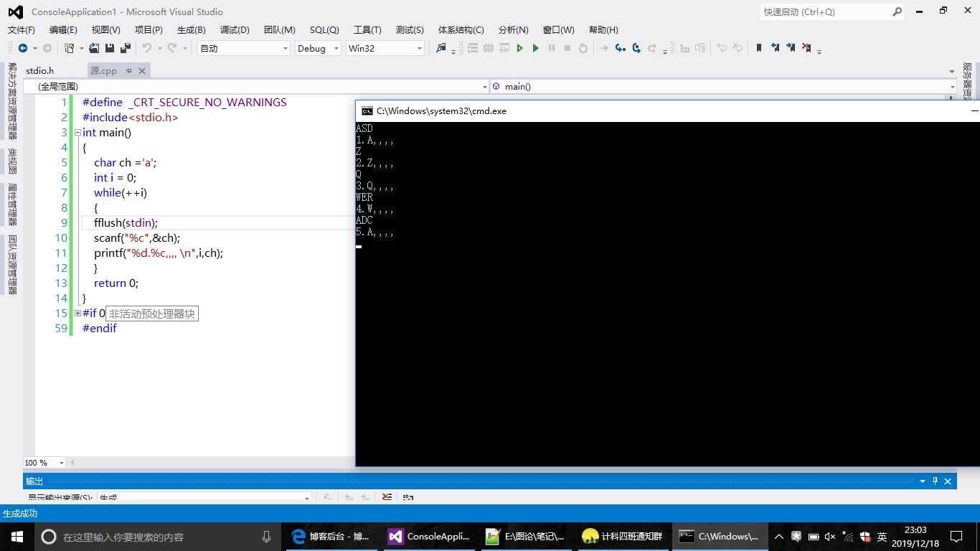Toggle a bookmark with the bookmark icon
The image size is (980, 551).
pyautogui.click(x=759, y=48)
